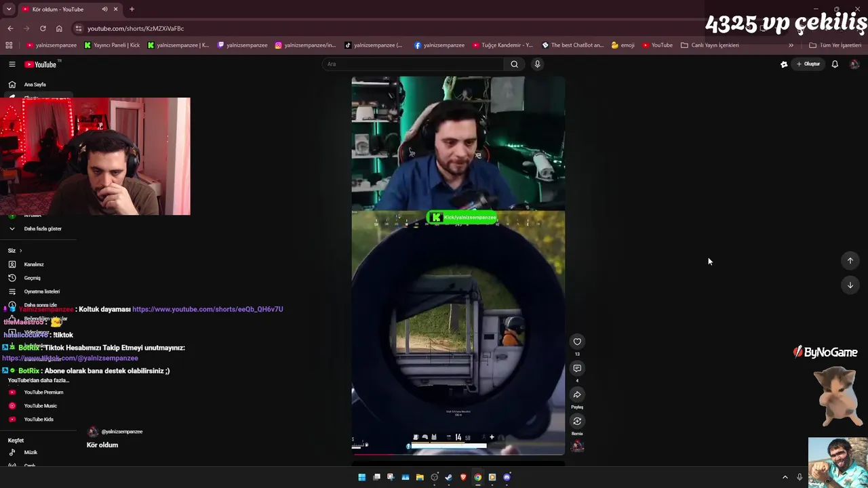Open Brave browser from the taskbar

(x=464, y=477)
